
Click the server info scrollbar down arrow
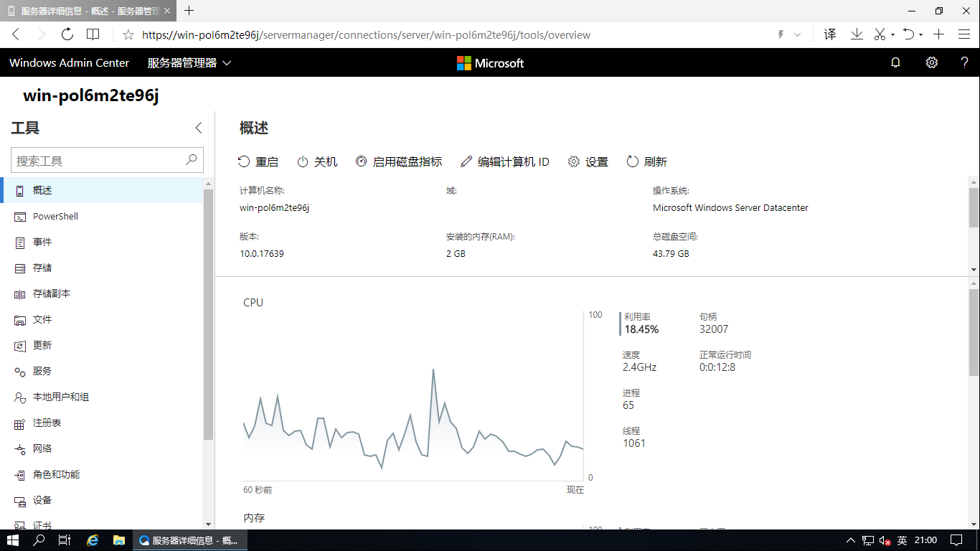(x=974, y=269)
